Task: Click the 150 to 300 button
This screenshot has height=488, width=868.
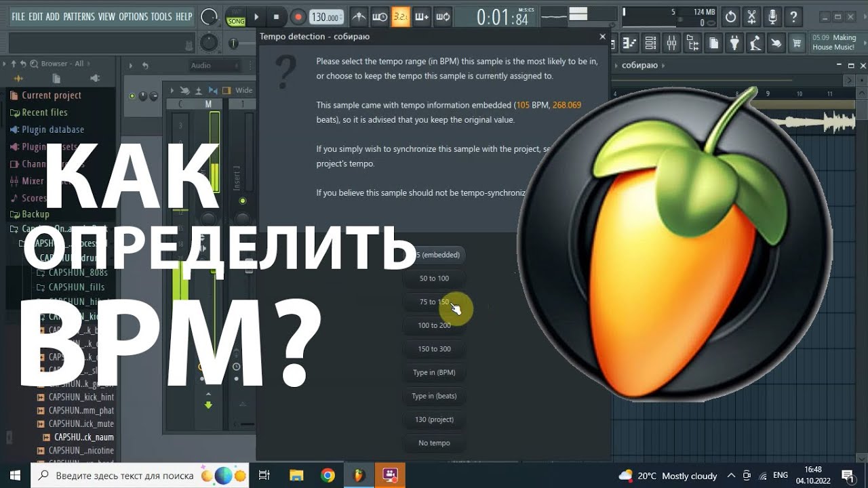Action: coord(434,349)
